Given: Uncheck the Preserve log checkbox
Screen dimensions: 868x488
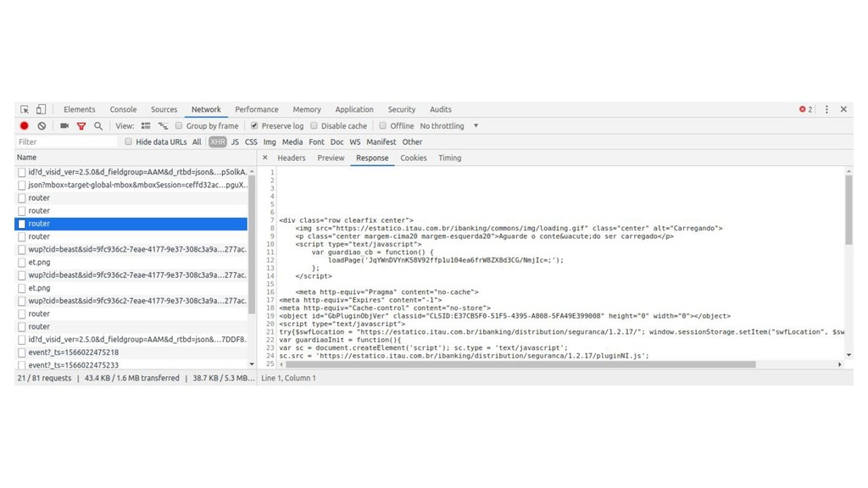Looking at the screenshot, I should point(254,126).
